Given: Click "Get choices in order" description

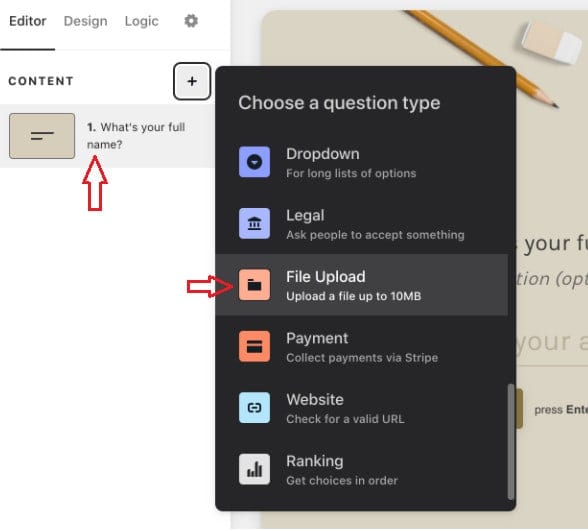Looking at the screenshot, I should (342, 480).
